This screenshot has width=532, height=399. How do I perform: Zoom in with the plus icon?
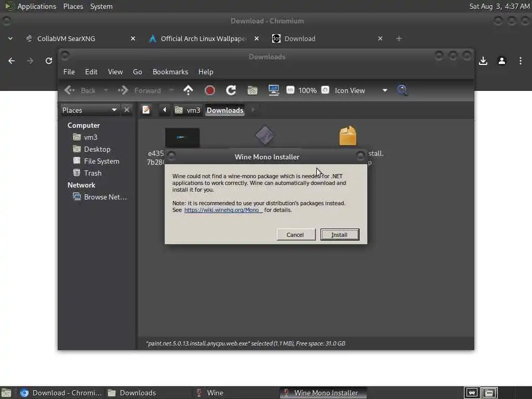tap(325, 90)
